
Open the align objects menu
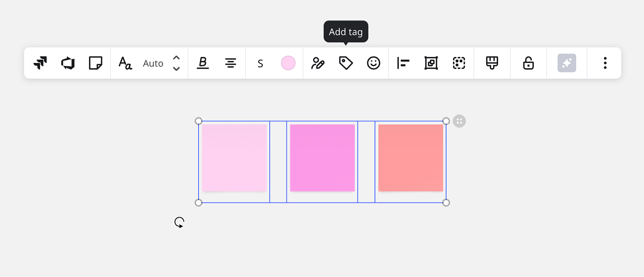coord(403,63)
